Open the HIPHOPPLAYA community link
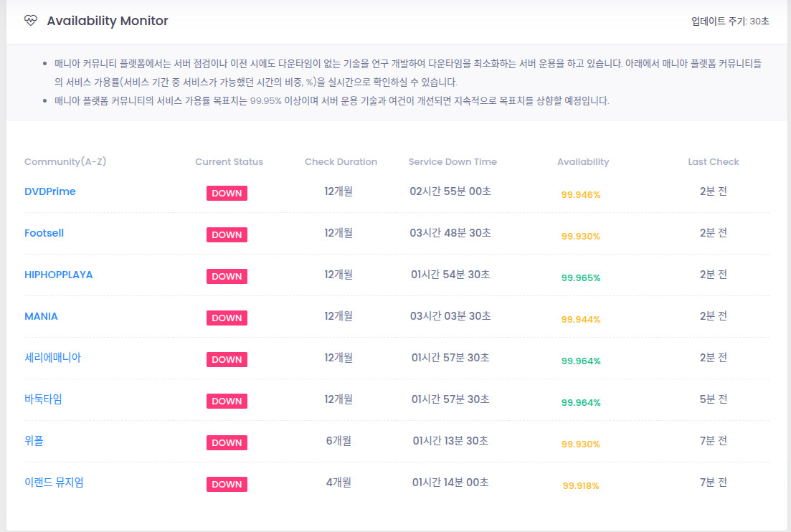This screenshot has width=791, height=532. point(58,275)
